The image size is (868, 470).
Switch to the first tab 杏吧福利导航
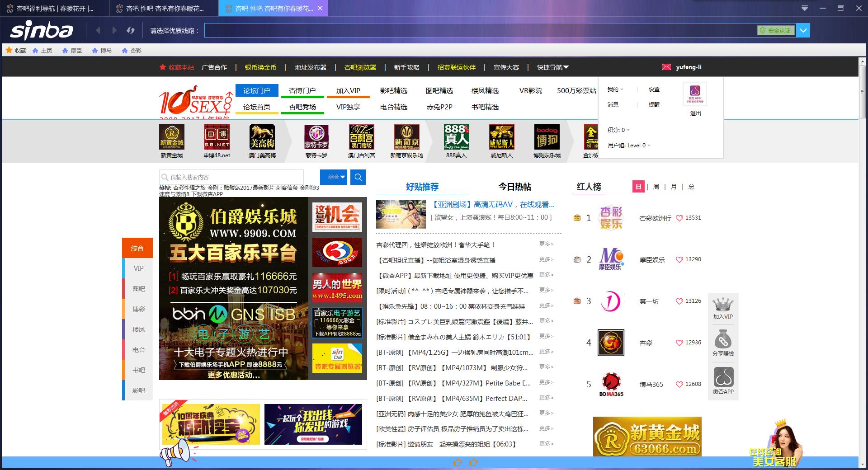[54, 8]
